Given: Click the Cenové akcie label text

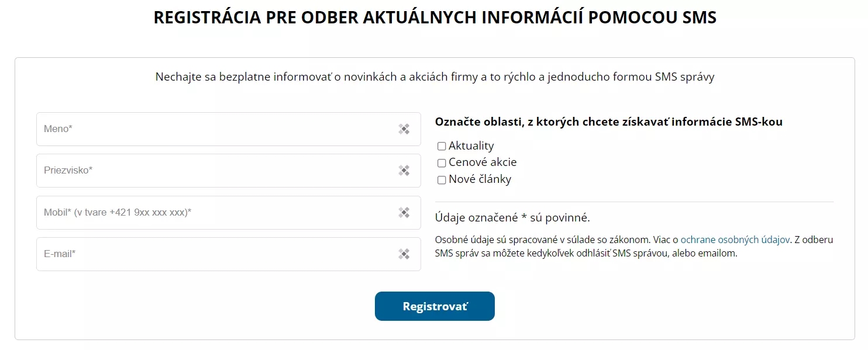Looking at the screenshot, I should click(483, 162).
